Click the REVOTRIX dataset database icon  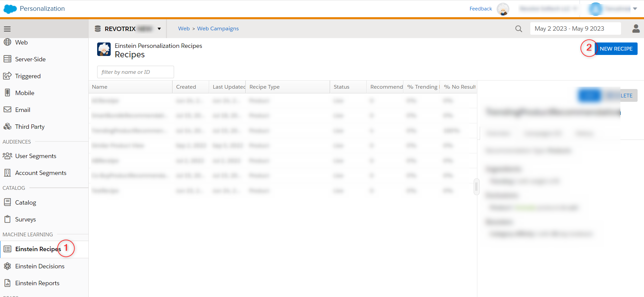point(98,29)
